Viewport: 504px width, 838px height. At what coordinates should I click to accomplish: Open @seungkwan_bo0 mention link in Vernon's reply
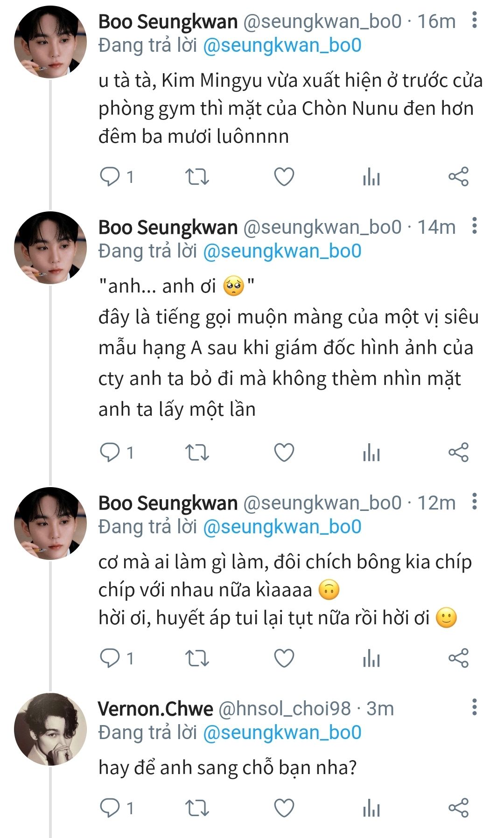pos(282,732)
